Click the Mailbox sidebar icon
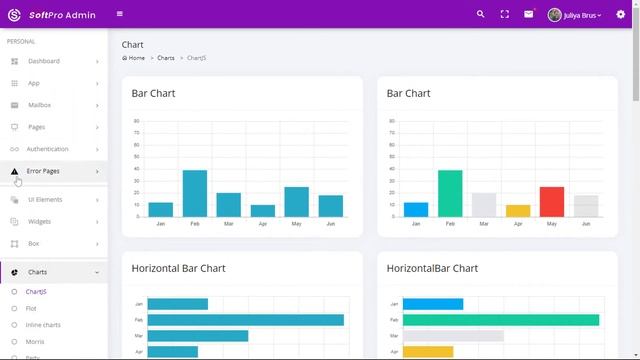 click(15, 105)
